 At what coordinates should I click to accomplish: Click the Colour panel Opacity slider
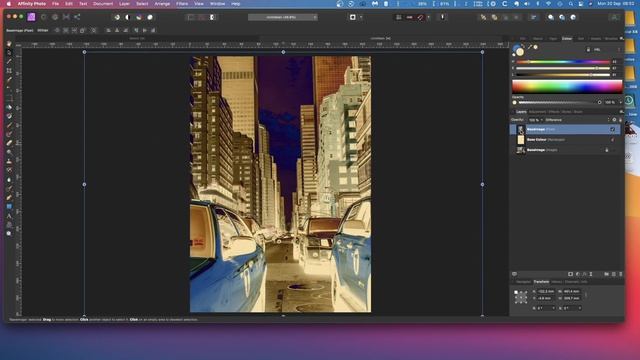(x=559, y=102)
